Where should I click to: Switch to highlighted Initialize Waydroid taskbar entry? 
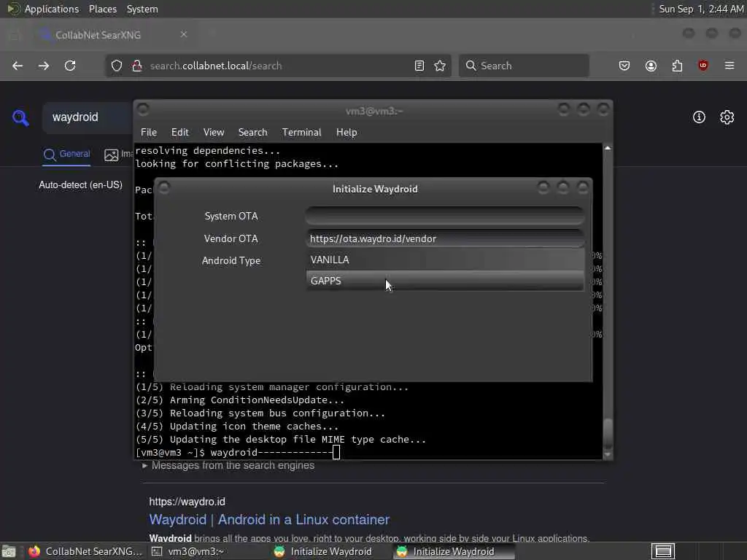pos(454,551)
